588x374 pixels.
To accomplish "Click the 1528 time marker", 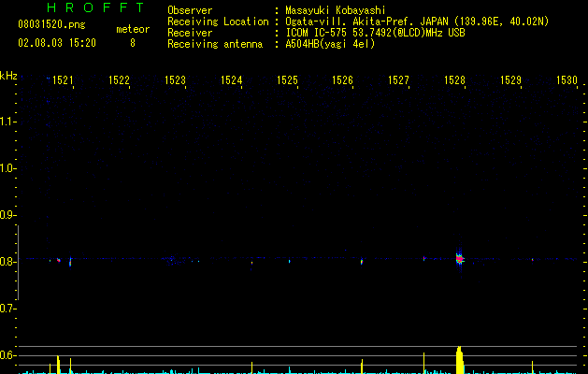I will pyautogui.click(x=454, y=80).
